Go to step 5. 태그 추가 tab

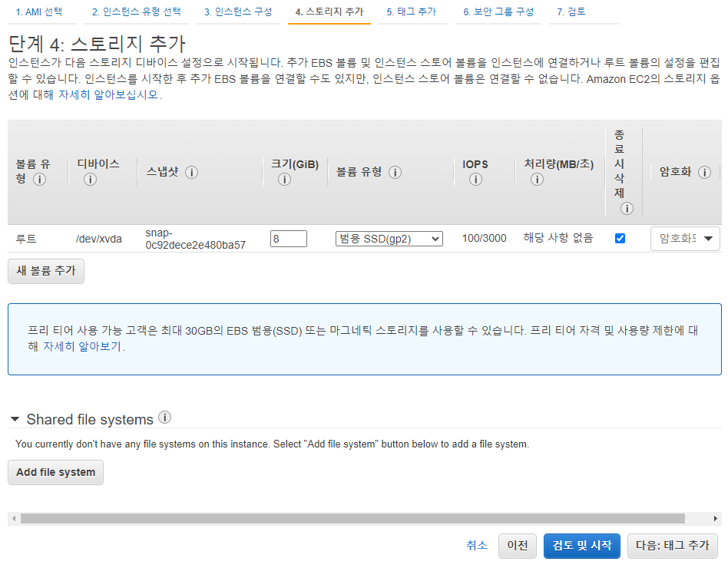pos(412,12)
